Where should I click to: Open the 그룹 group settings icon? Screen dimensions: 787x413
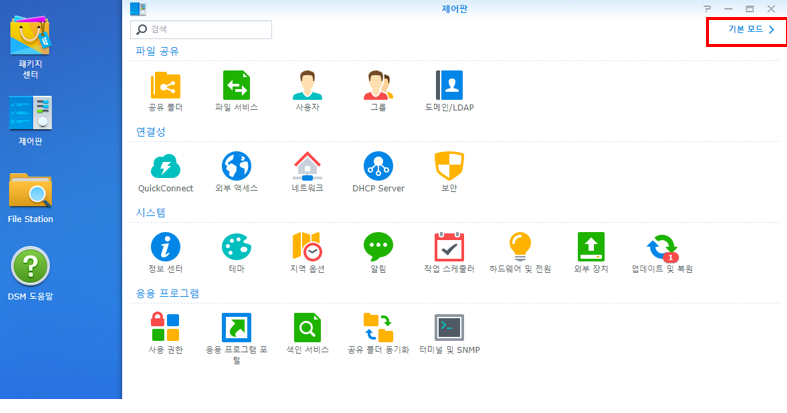pos(378,85)
